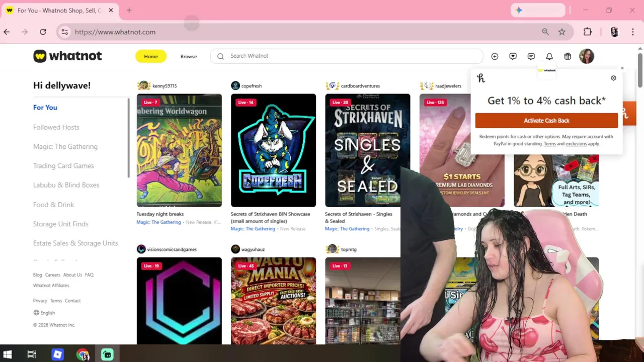Open the Copefresh Strixhaven BIN Showcase thumbnail
Viewport: 644px width, 362px height.
[273, 150]
